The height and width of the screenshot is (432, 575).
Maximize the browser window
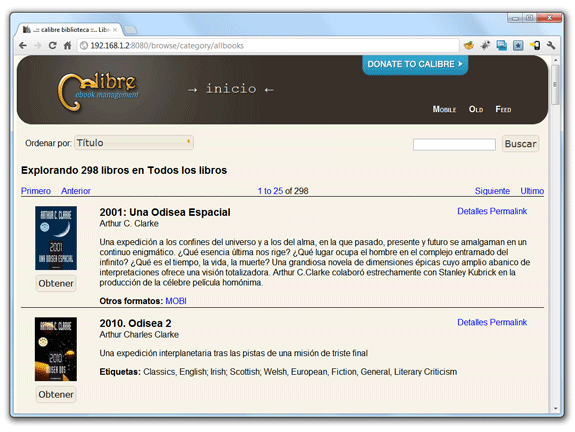[x=529, y=18]
